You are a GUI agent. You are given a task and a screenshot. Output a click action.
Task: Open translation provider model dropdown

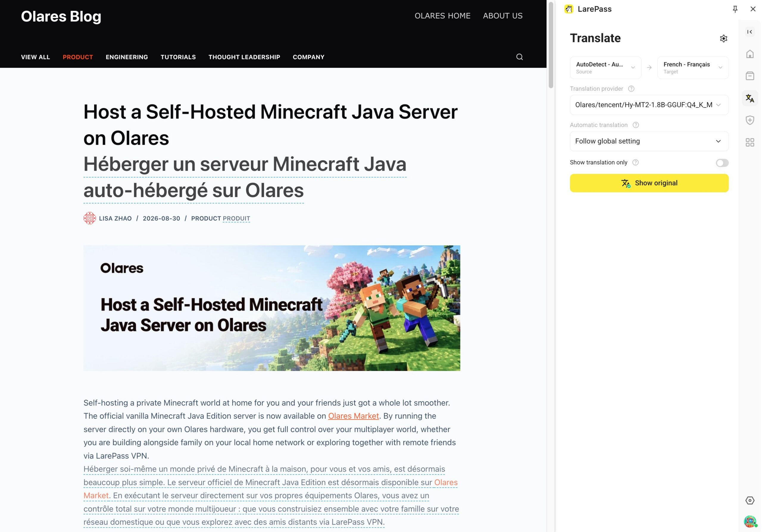click(649, 105)
